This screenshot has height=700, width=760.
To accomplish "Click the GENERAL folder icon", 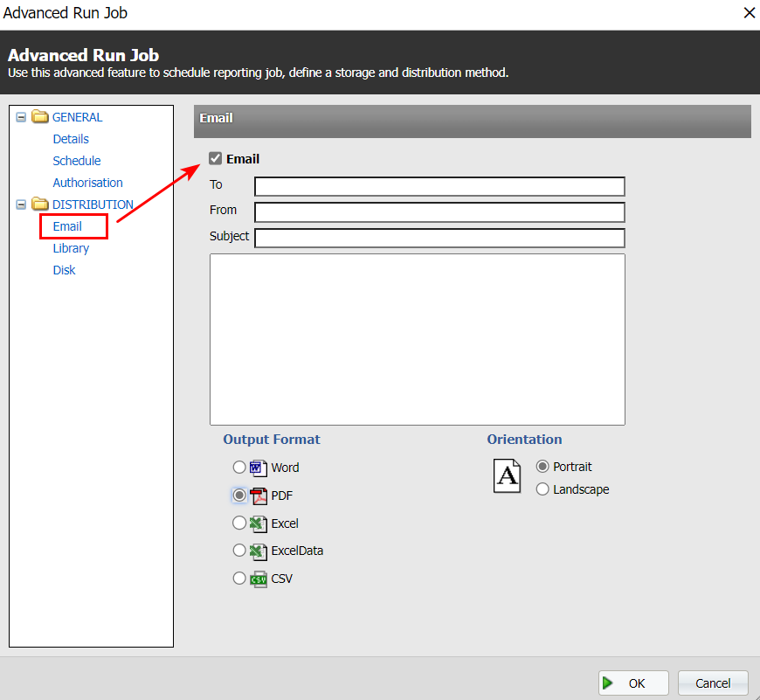I will [40, 117].
